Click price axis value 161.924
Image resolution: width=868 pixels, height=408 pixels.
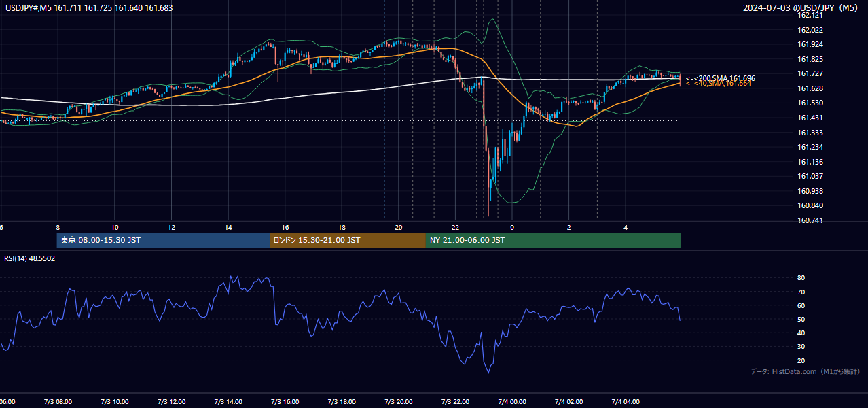coord(810,44)
